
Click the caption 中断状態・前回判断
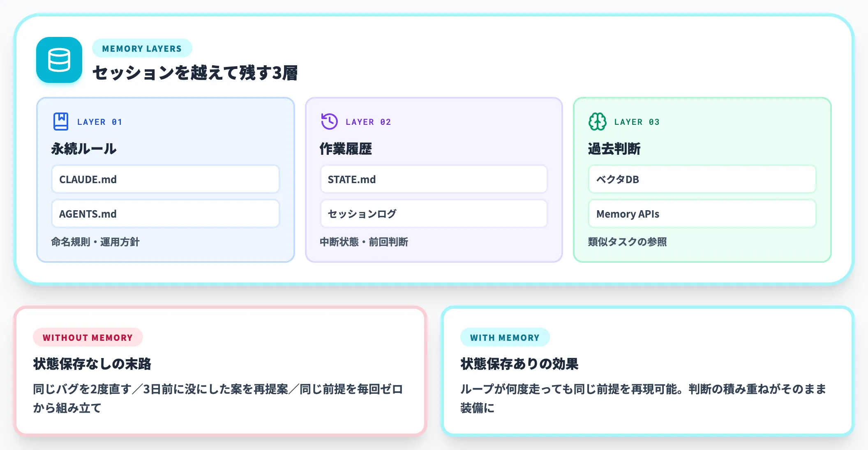pos(364,242)
